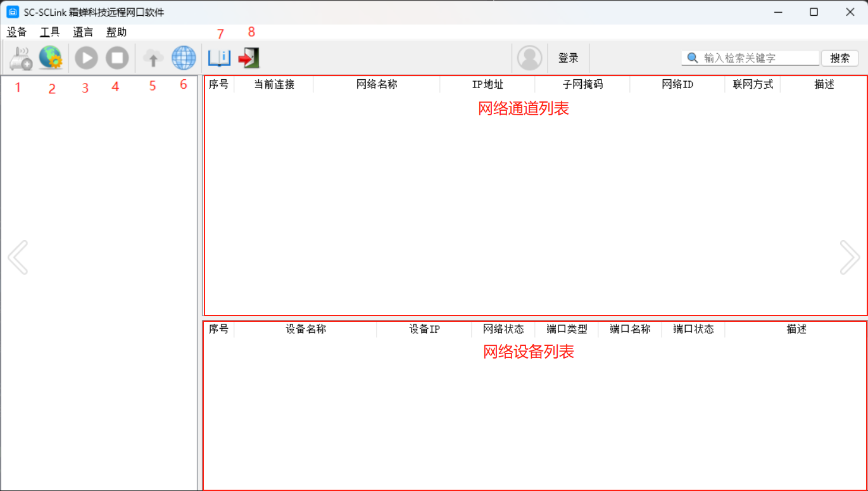This screenshot has width=868, height=491.
Task: Open the info book help icon
Action: [220, 58]
